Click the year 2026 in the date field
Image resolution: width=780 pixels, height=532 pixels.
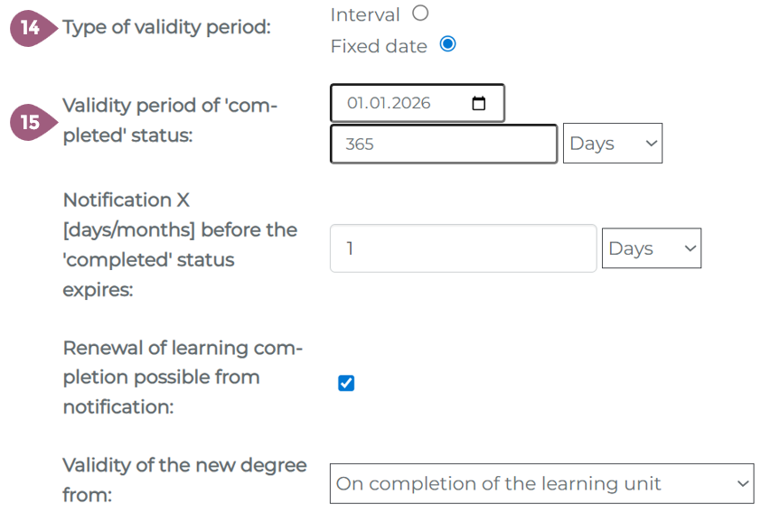click(411, 103)
